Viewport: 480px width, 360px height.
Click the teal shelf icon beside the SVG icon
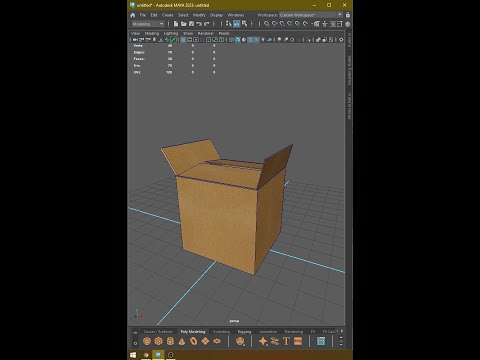tap(321, 341)
